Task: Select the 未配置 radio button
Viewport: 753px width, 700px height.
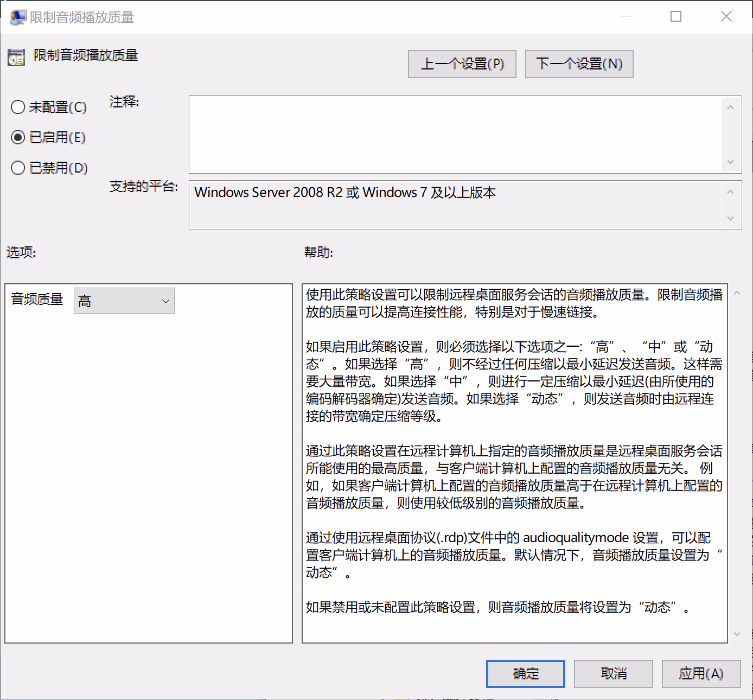Action: point(18,107)
